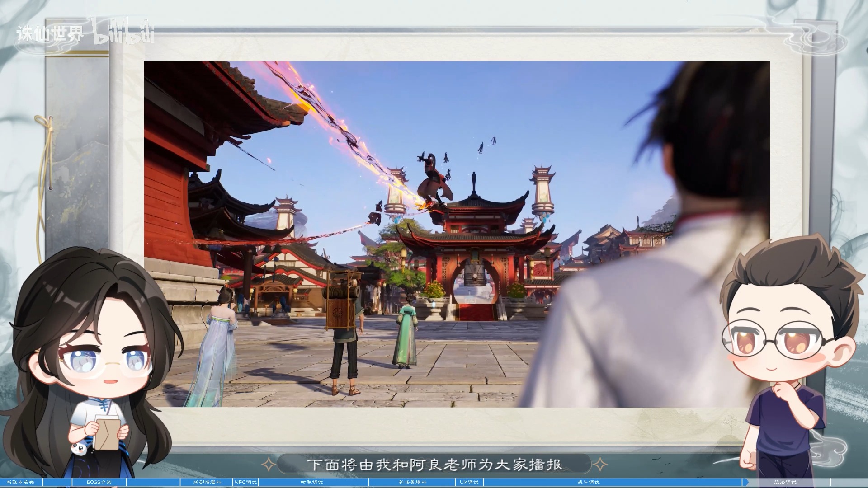Select the 新剧情爆料 chapter segment

(x=207, y=482)
